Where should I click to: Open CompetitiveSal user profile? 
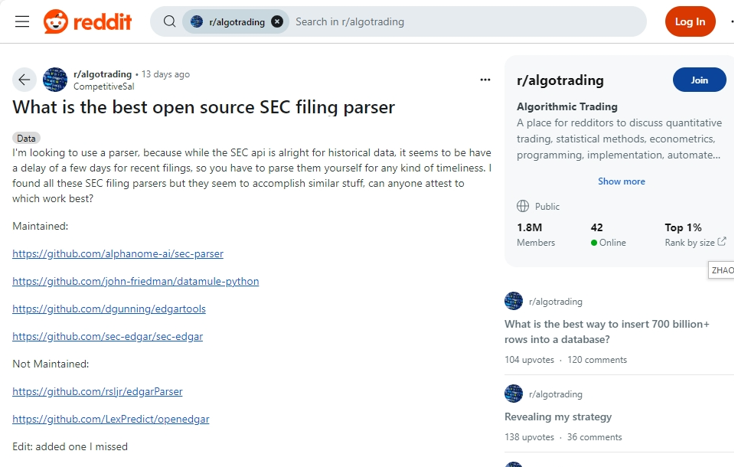tap(103, 87)
